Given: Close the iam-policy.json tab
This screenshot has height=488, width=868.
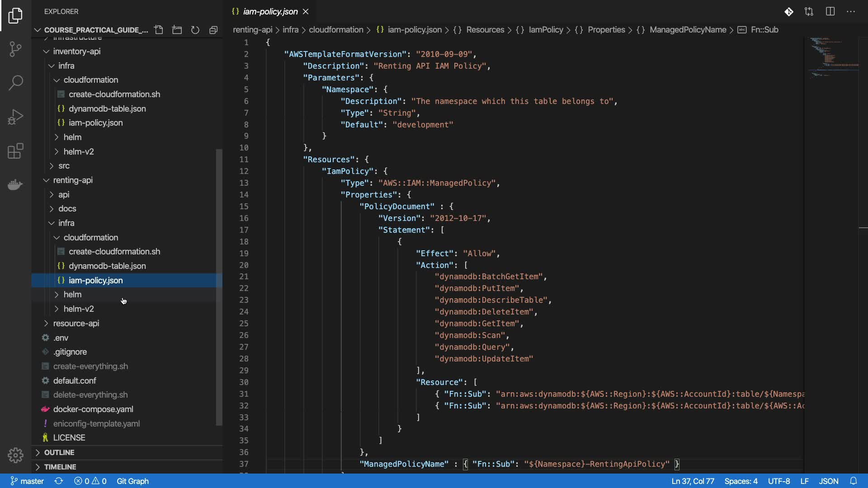Looking at the screenshot, I should point(306,12).
